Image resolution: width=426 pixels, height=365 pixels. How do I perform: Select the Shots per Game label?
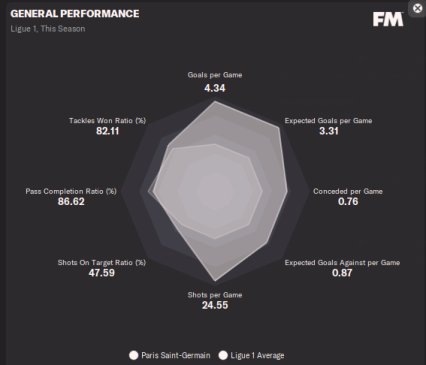(215, 295)
